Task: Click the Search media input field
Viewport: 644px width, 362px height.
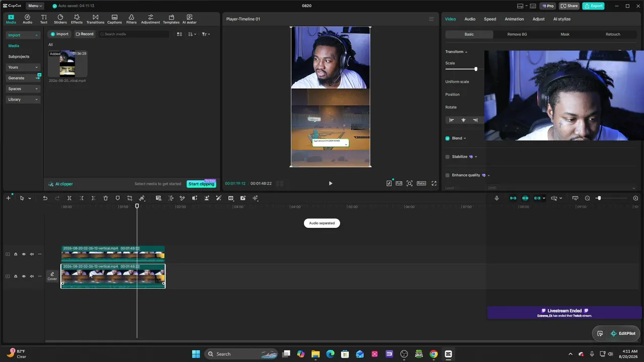Action: [134, 34]
